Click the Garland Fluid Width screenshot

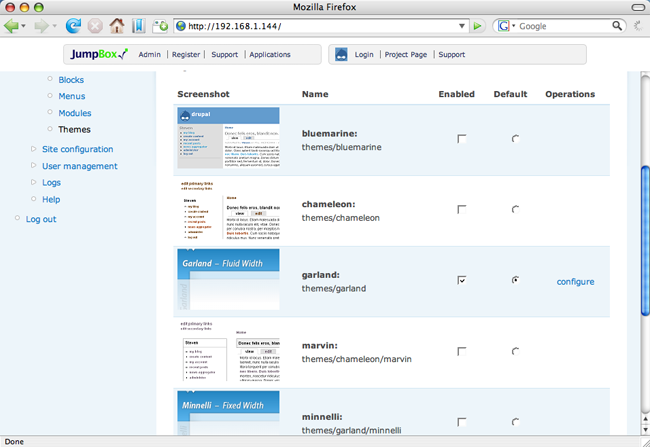pos(228,279)
